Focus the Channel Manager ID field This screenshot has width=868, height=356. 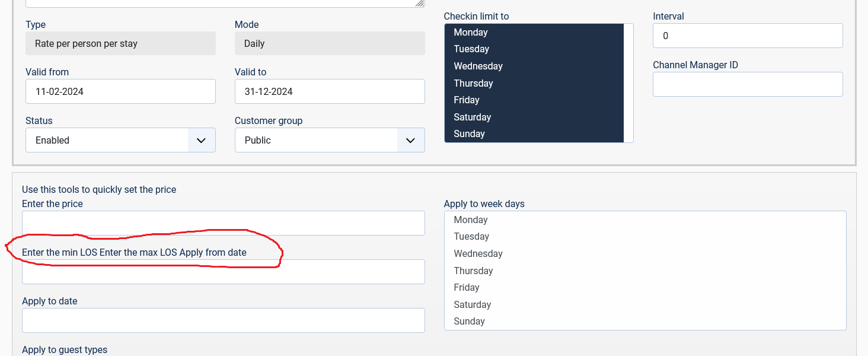tap(748, 84)
